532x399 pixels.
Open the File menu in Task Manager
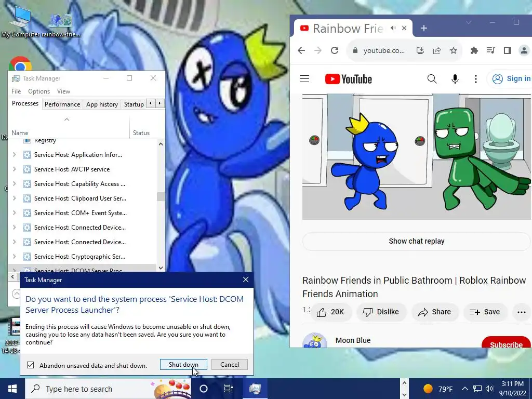pyautogui.click(x=16, y=91)
